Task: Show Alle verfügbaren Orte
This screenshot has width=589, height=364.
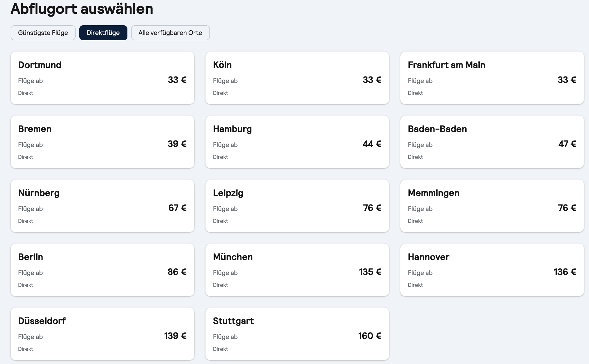Action: pos(170,33)
